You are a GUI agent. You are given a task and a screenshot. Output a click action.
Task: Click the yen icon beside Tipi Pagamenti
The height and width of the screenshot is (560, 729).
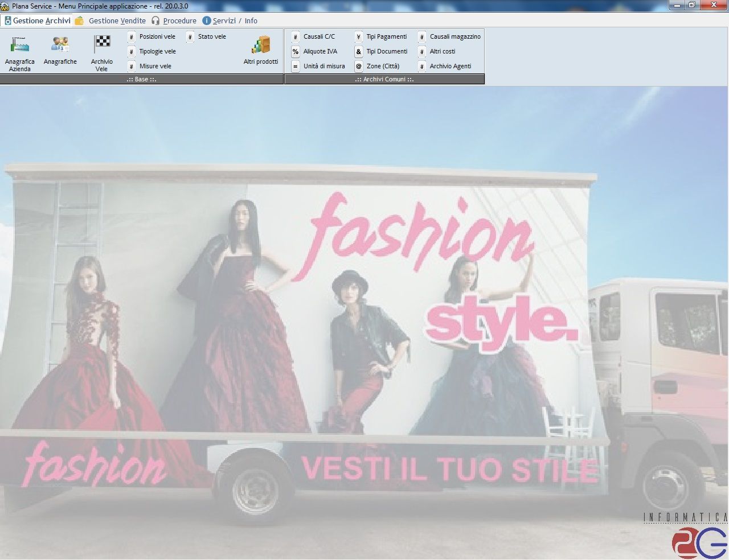point(358,36)
